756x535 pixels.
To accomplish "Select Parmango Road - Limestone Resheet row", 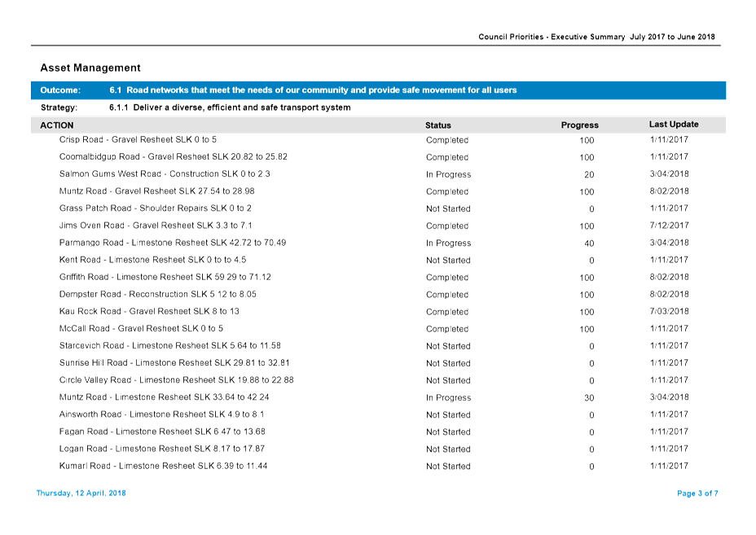I will (379, 243).
